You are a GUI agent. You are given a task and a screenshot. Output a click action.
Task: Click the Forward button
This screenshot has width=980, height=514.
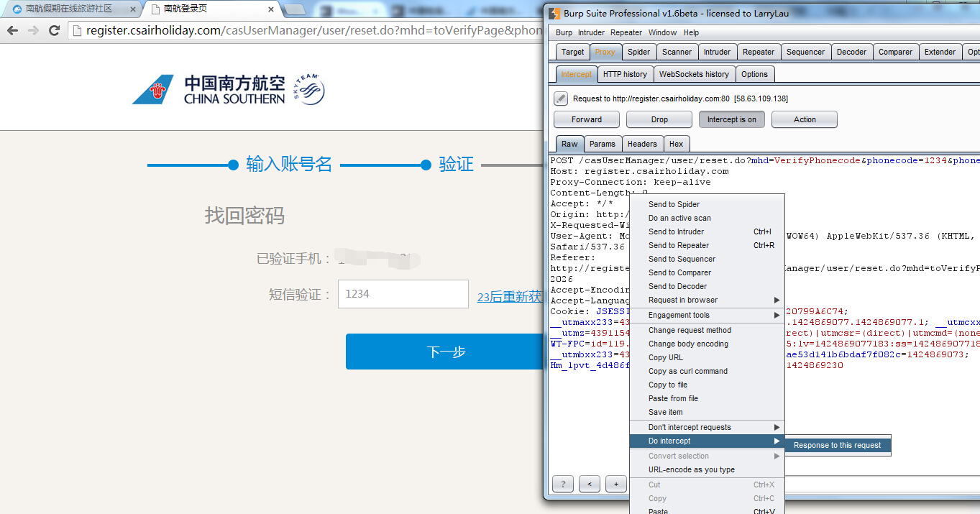pos(587,119)
